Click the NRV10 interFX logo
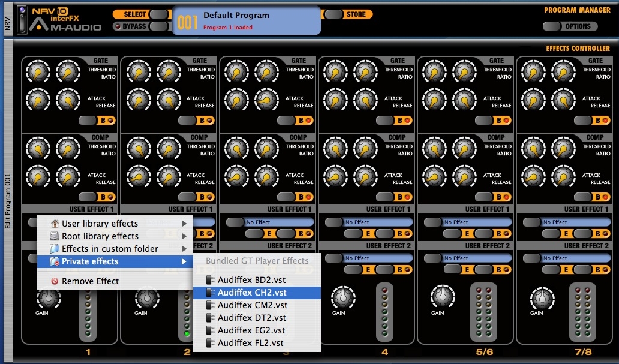This screenshot has height=364, width=619. click(55, 14)
